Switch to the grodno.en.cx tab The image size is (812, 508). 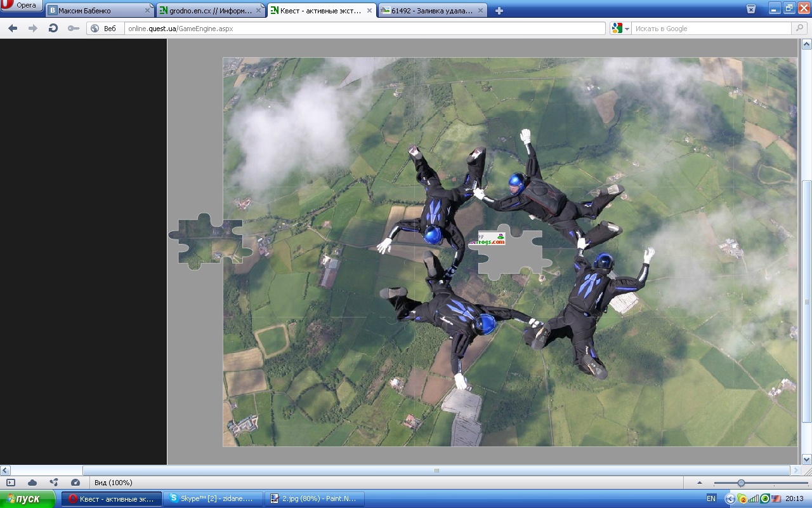click(x=211, y=11)
